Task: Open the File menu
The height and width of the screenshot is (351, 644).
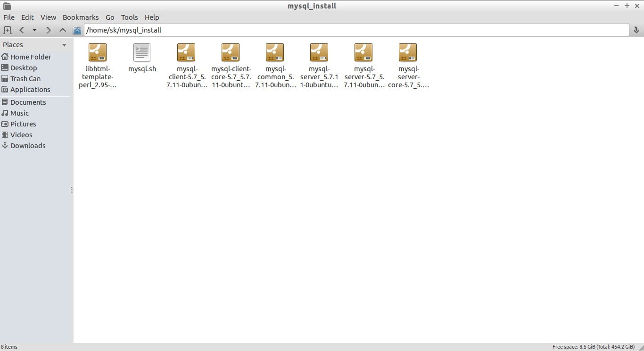Action: coord(9,17)
